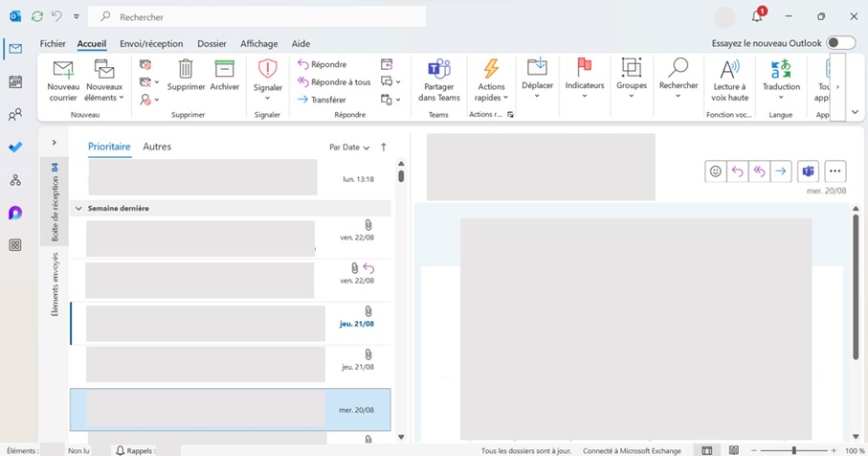Click the Supprimer trash icon
Screen dimensions: 868x456
point(186,70)
